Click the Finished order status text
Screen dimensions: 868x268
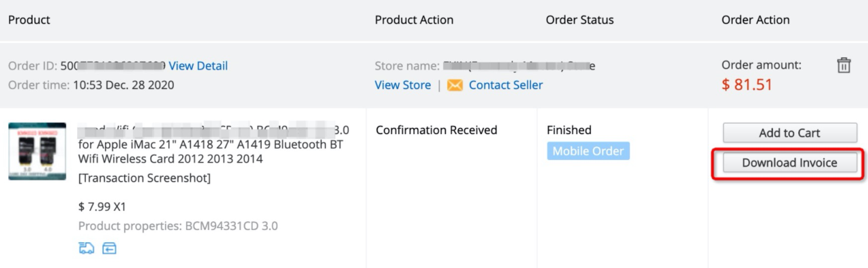click(569, 130)
